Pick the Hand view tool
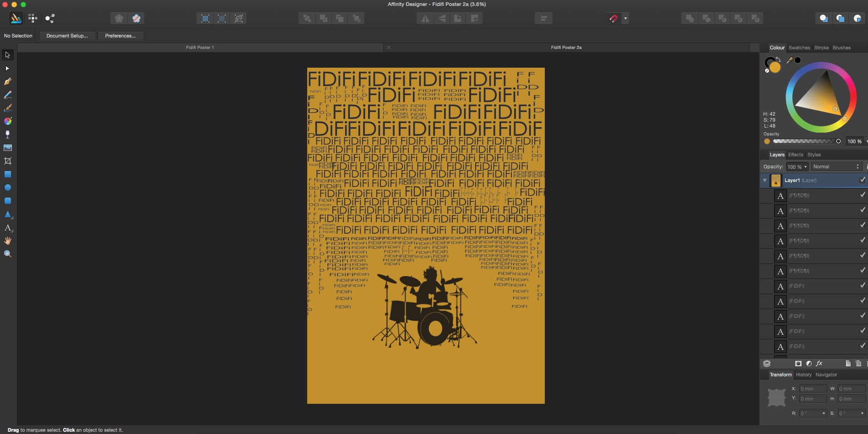868x434 pixels. coord(8,241)
